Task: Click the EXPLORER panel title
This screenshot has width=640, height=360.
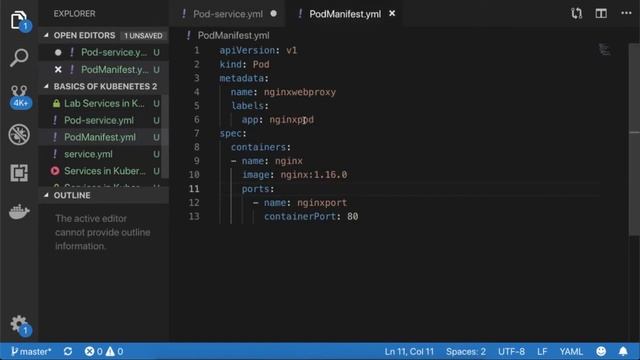Action: 75,13
